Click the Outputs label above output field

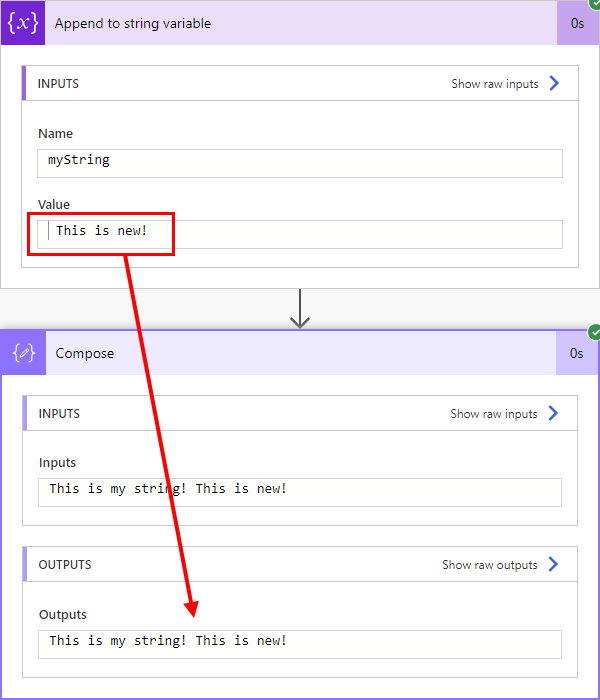[x=62, y=615]
